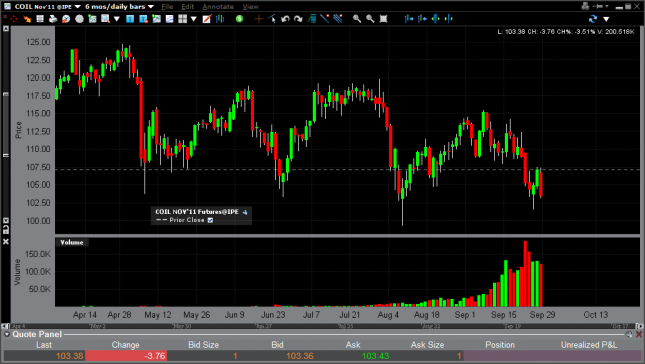Click the blue T with red badge icon
Viewport: 645px width, 364px height.
(x=143, y=19)
